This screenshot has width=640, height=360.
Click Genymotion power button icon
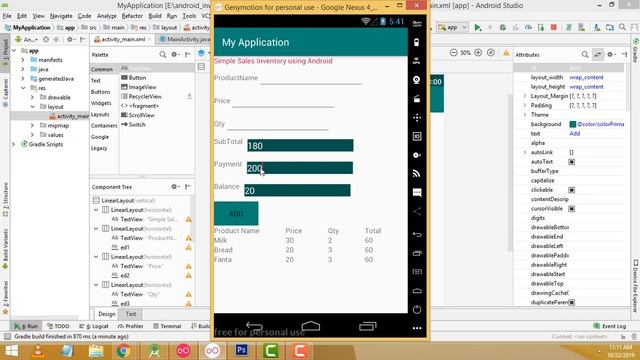tap(417, 309)
